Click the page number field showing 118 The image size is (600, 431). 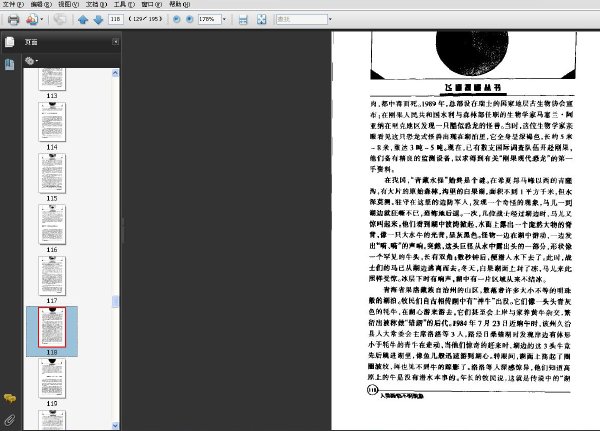(116, 19)
